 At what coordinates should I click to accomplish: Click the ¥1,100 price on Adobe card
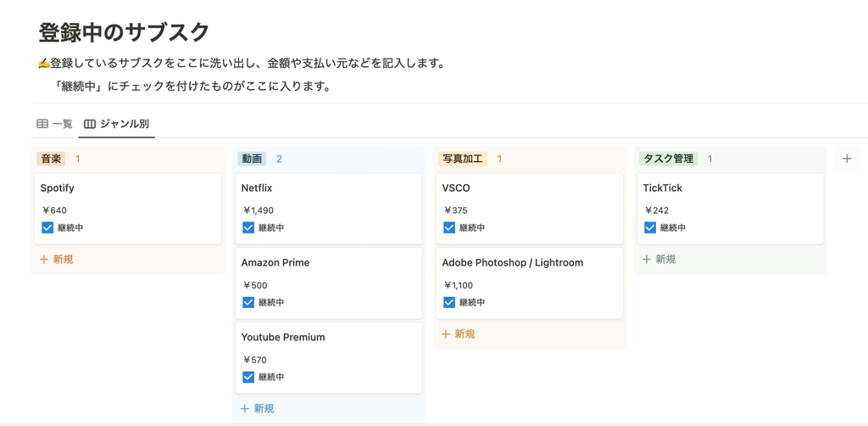pos(459,286)
